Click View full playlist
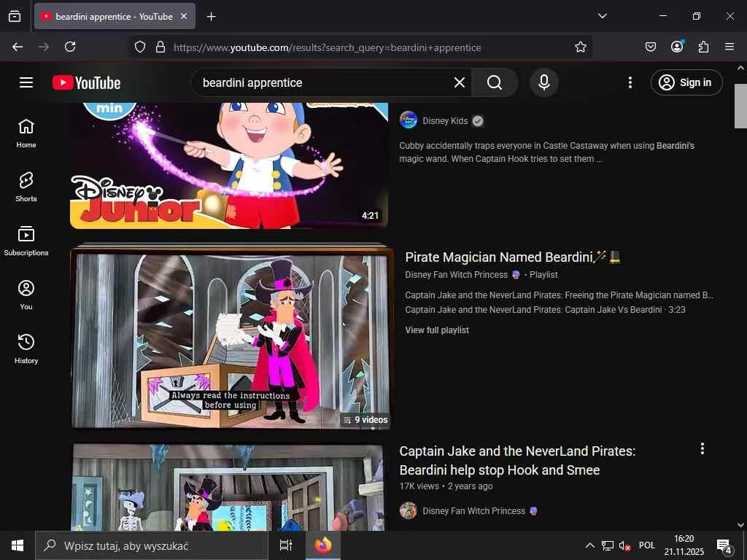 pos(437,330)
